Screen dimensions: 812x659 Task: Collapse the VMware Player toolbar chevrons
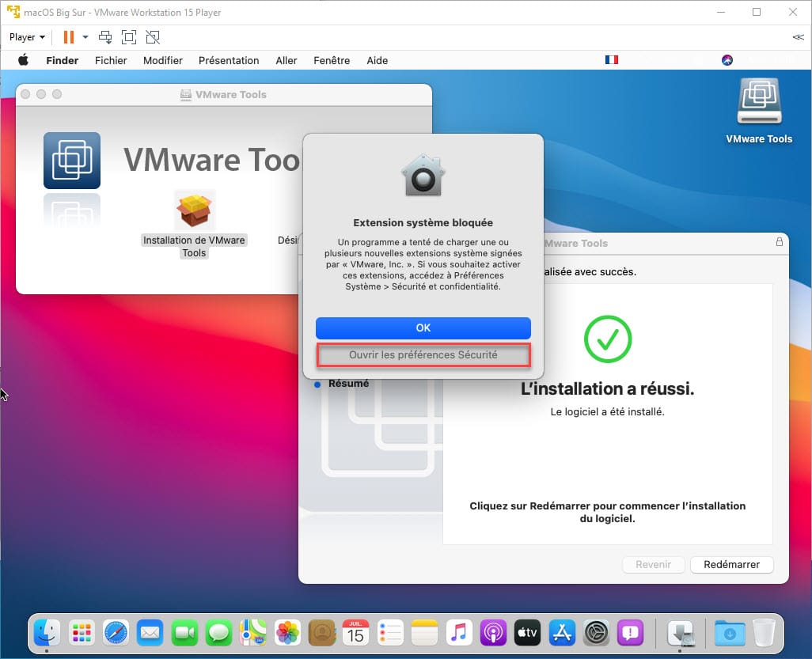click(798, 37)
